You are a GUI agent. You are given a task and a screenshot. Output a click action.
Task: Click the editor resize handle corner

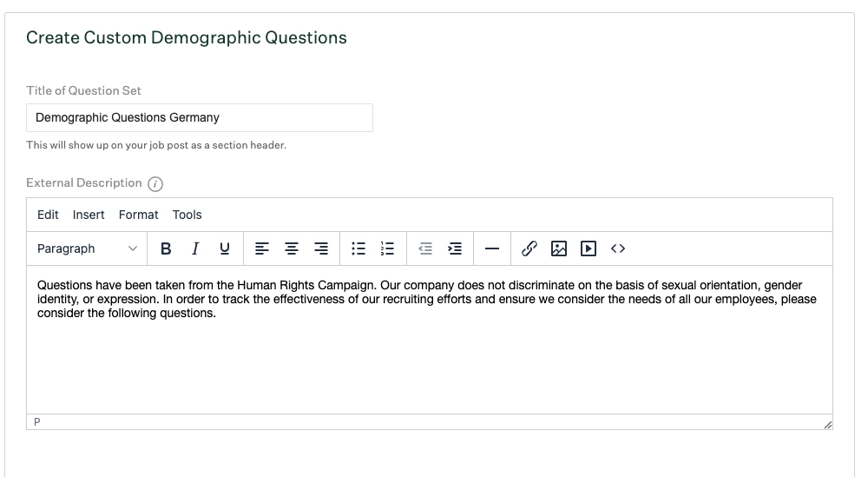[x=827, y=425]
